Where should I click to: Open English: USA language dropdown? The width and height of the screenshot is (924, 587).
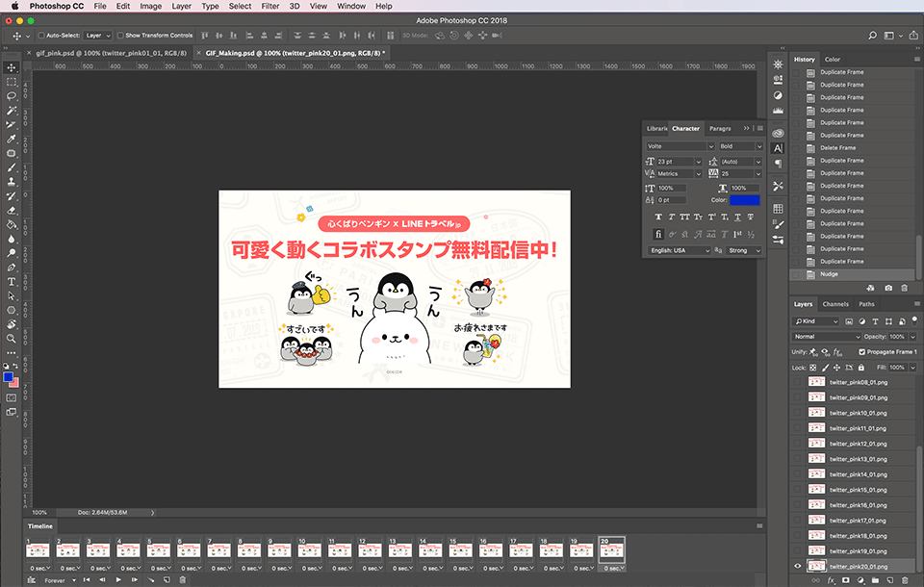[x=680, y=250]
